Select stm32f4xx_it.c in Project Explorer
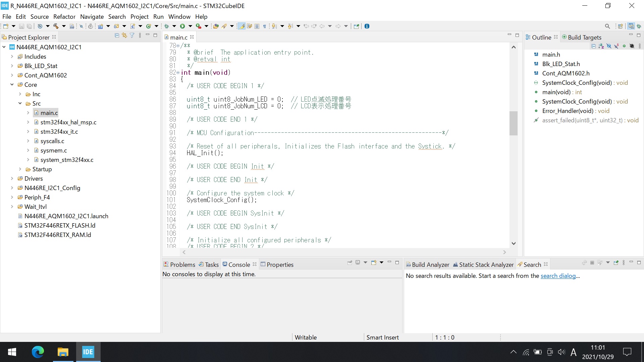Viewport: 644px width, 362px height. click(59, 132)
